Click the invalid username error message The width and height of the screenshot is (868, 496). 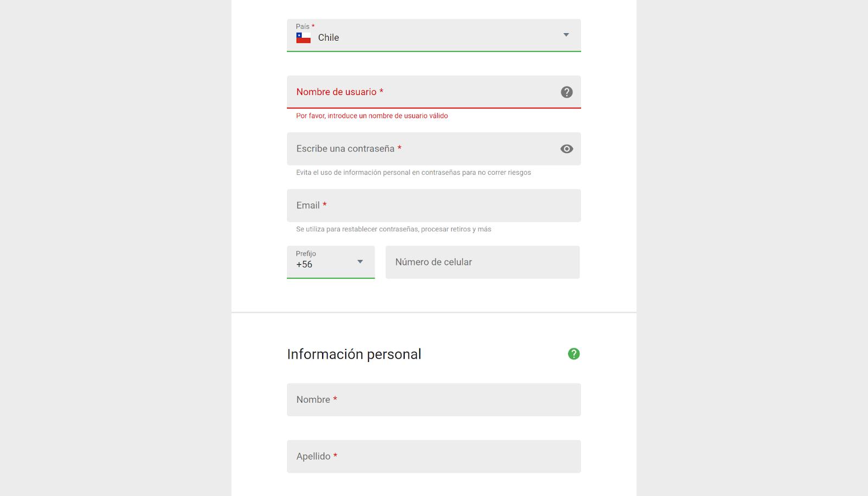point(372,116)
